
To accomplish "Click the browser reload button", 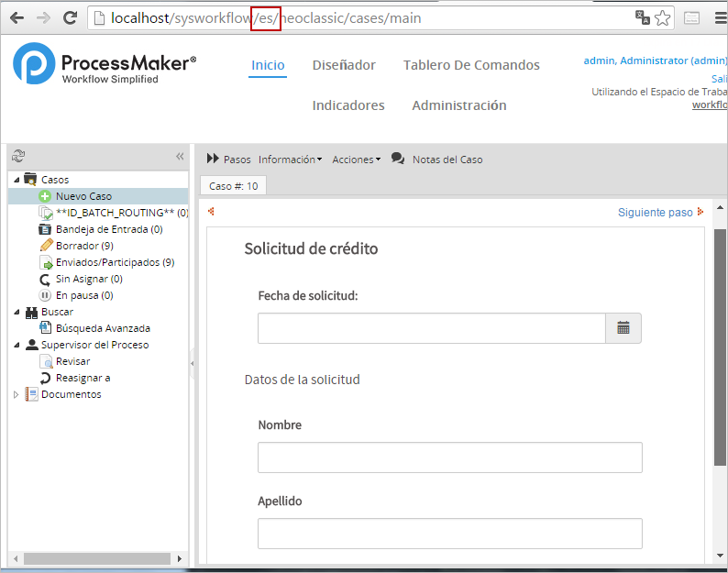I will click(x=70, y=17).
